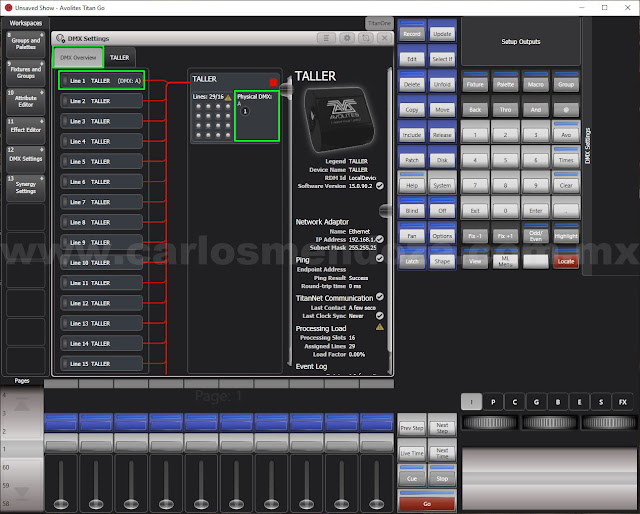This screenshot has width=640, height=514.
Task: Click the Setup Outputs display area
Action: (520, 41)
